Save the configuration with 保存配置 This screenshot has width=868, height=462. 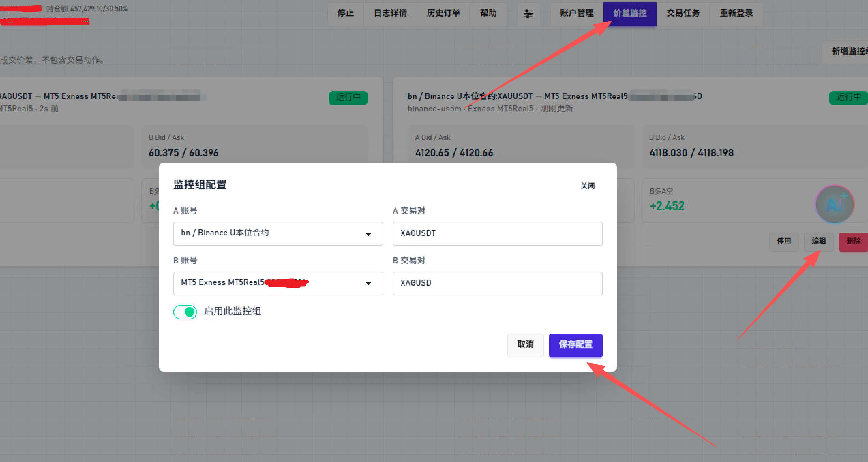[575, 345]
